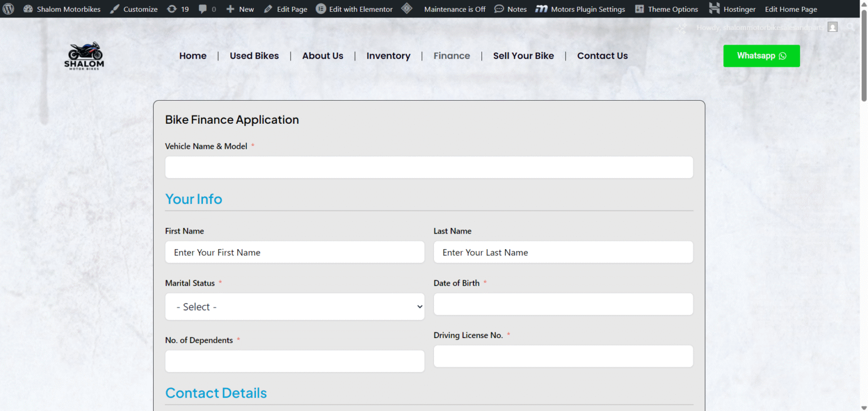Open Notes in the admin bar

coord(510,9)
